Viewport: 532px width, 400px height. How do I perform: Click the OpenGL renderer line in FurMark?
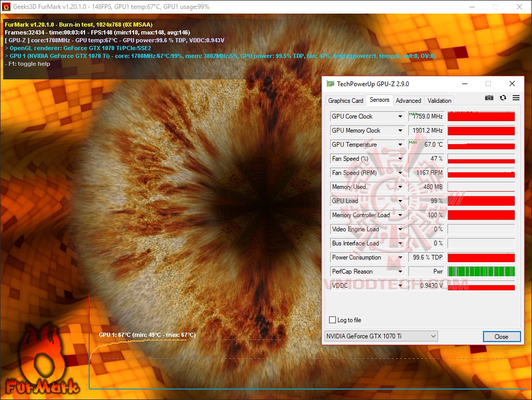(x=78, y=48)
